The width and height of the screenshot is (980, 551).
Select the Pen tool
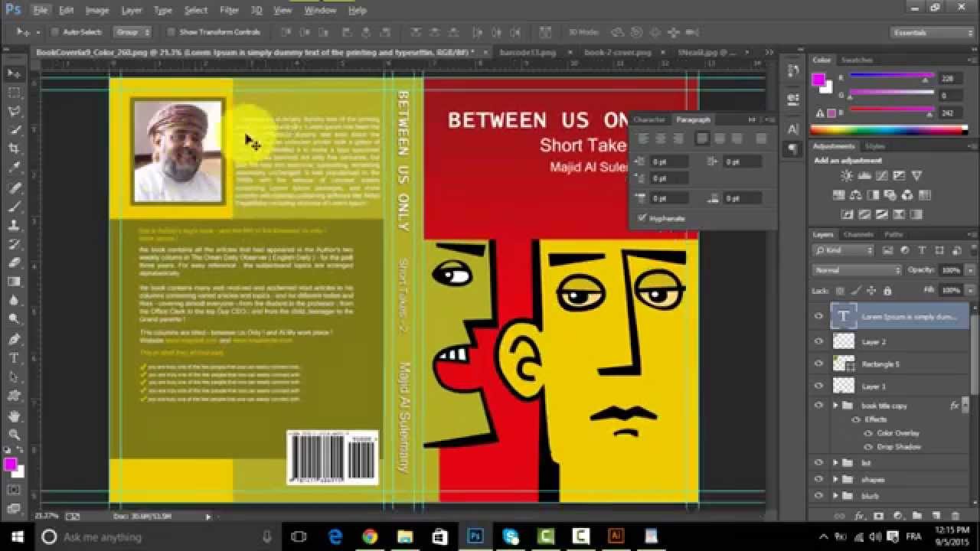click(x=14, y=340)
